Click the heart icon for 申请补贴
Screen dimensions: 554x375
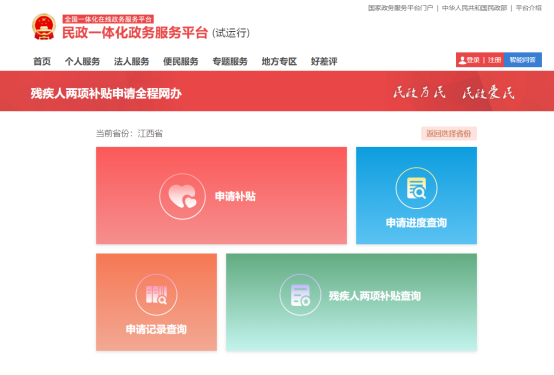pos(182,196)
